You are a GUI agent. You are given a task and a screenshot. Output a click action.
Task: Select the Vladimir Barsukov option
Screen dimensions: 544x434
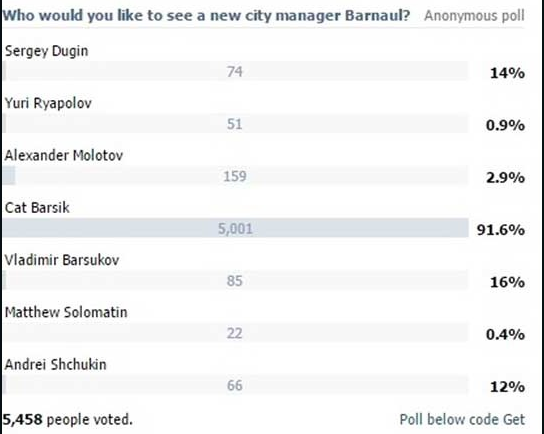point(62,260)
